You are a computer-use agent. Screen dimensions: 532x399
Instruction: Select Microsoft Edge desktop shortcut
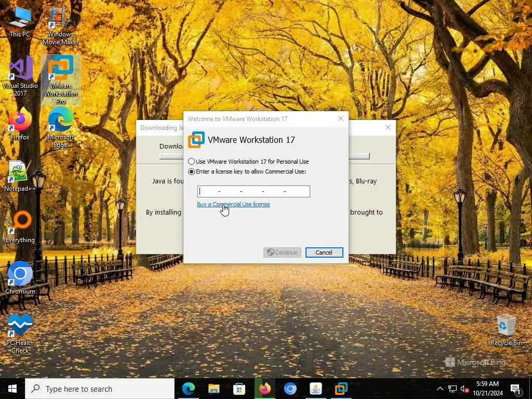(x=60, y=128)
